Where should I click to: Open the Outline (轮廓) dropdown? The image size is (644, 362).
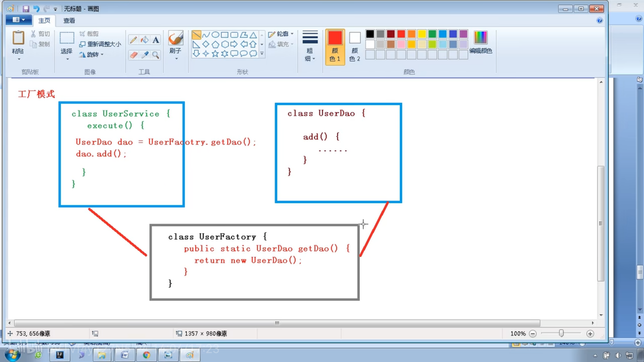click(281, 34)
